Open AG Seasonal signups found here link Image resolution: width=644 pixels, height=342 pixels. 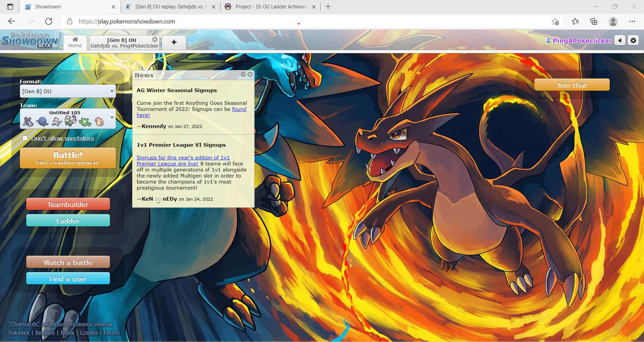pos(239,109)
